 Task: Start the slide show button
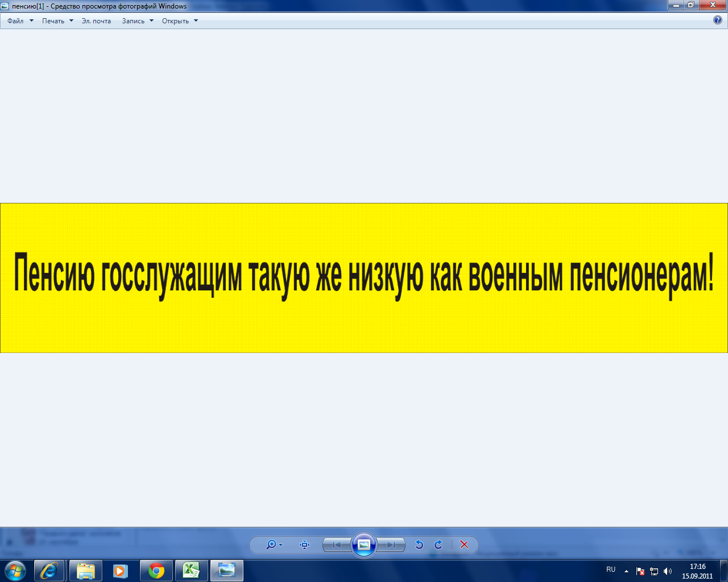(x=364, y=544)
